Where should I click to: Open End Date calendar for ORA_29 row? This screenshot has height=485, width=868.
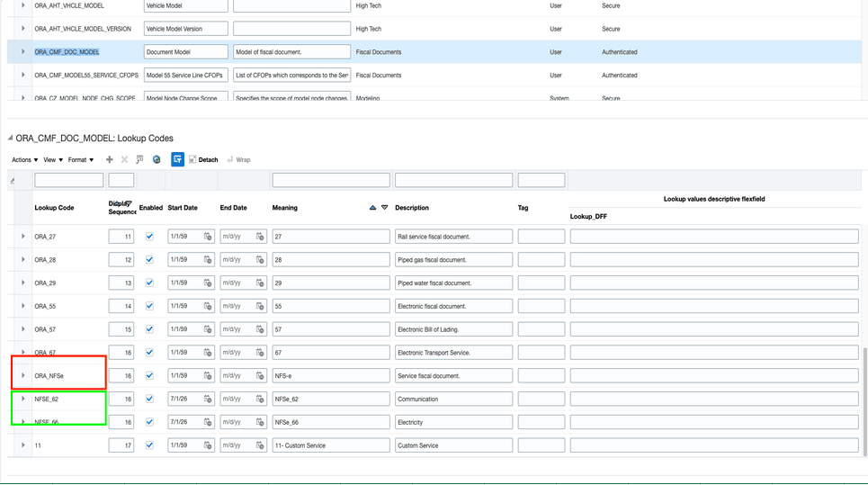(x=260, y=283)
